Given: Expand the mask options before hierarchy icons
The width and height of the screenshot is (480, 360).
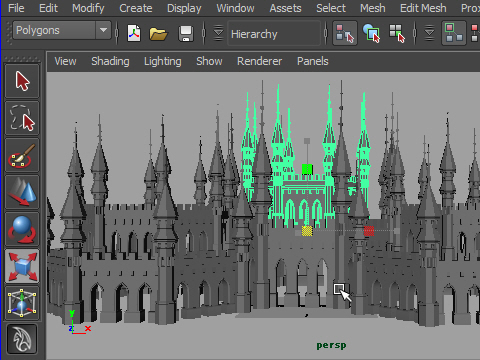Looking at the screenshot, I should tap(430, 33).
